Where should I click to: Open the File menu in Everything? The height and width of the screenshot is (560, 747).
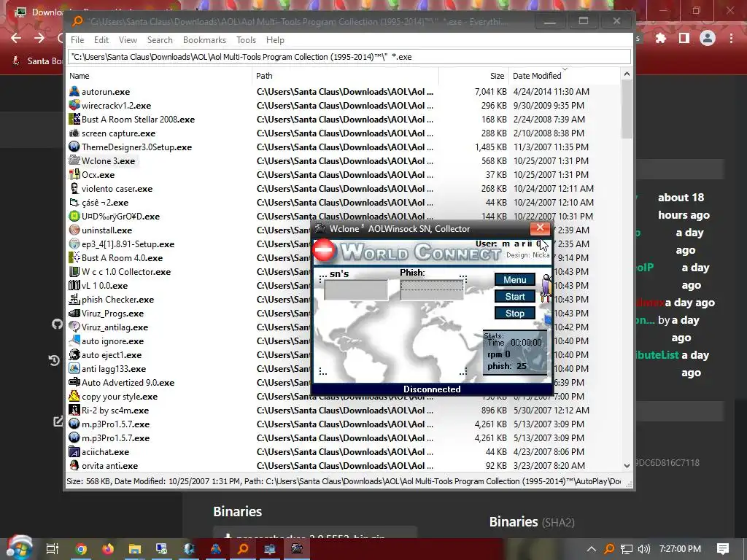(77, 40)
